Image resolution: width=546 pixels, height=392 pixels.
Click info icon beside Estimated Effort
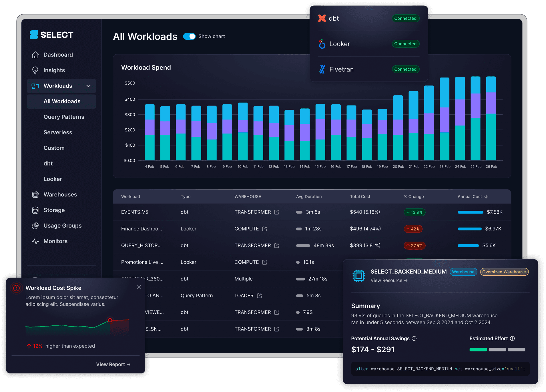click(x=512, y=339)
